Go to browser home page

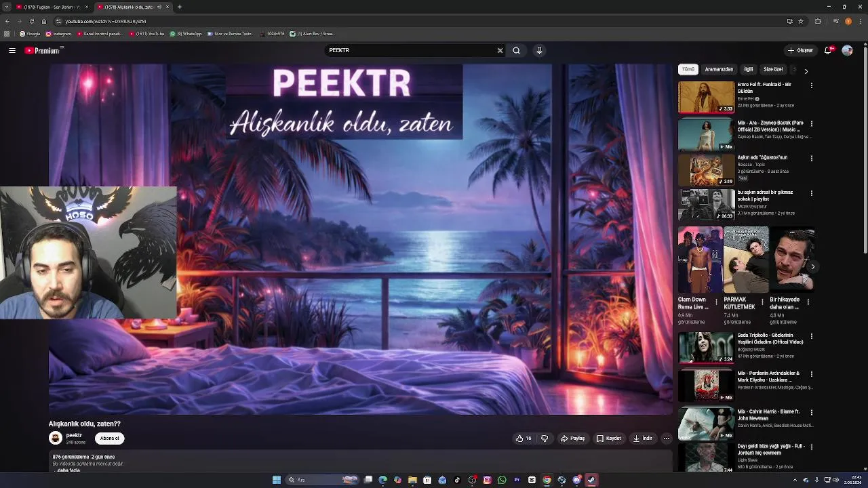44,21
